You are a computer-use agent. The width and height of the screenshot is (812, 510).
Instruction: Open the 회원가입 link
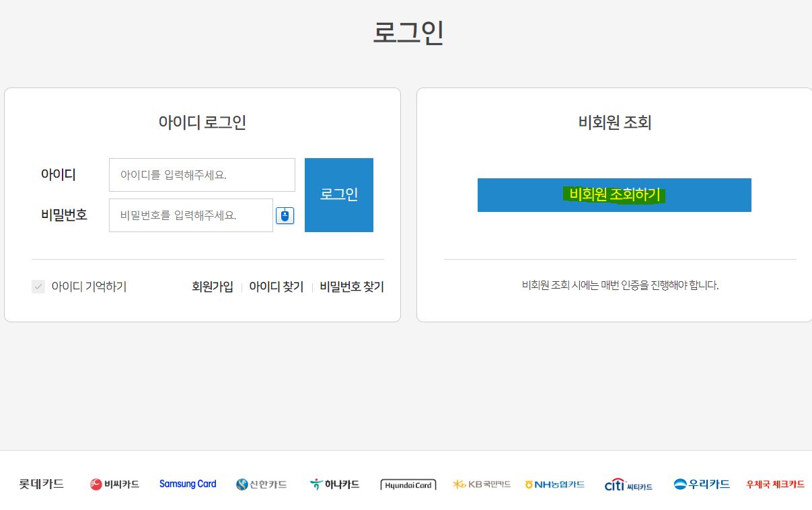click(x=213, y=286)
